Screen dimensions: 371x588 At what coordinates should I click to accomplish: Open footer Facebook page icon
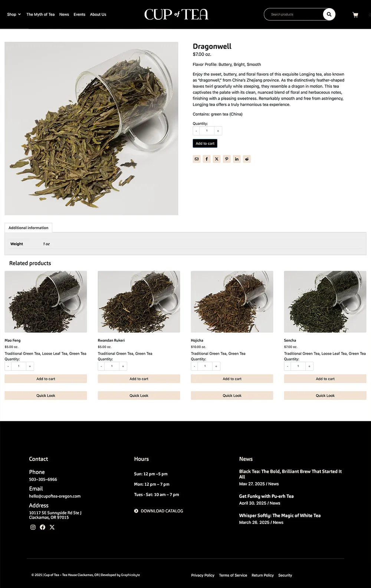[43, 527]
